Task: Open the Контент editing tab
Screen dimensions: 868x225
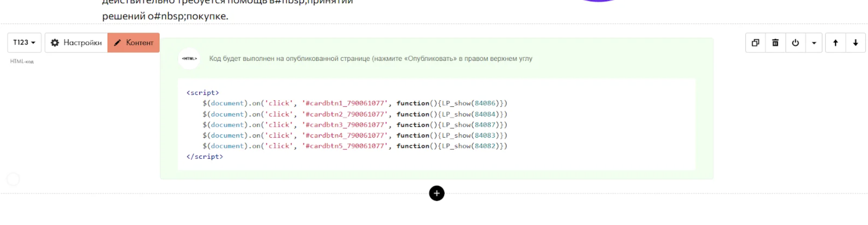Action: 134,43
